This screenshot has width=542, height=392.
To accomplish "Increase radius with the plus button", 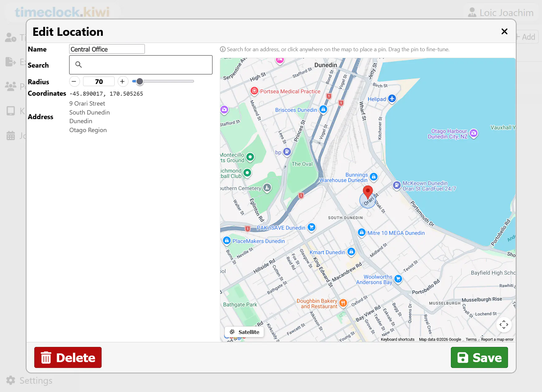I will pyautogui.click(x=123, y=81).
